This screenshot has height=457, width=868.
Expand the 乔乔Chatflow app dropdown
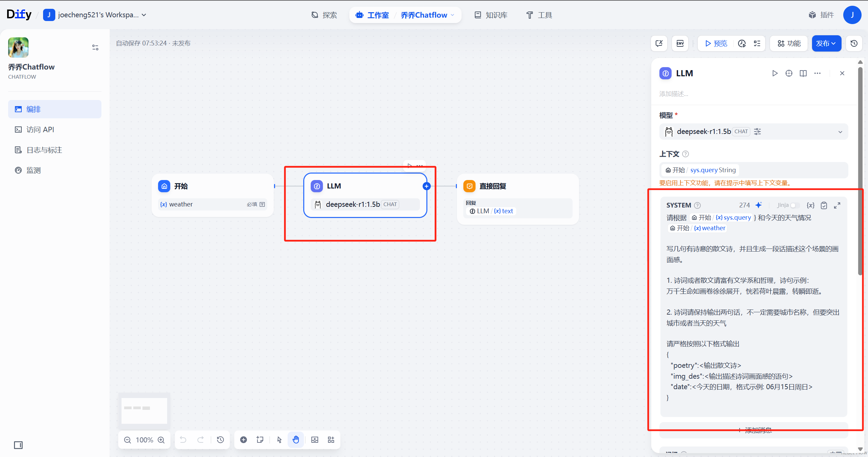coord(427,15)
